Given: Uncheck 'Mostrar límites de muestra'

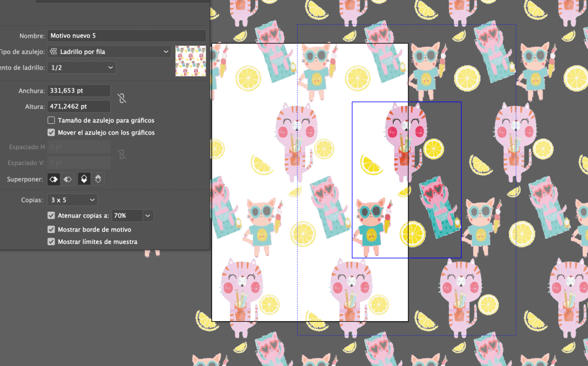Looking at the screenshot, I should (x=52, y=242).
